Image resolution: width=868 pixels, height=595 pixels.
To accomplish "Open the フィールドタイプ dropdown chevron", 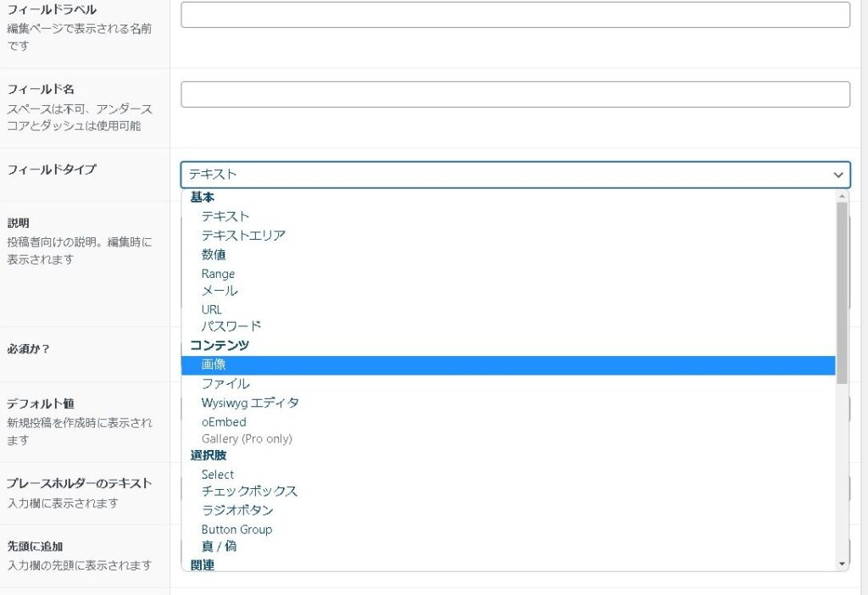I will (x=837, y=175).
